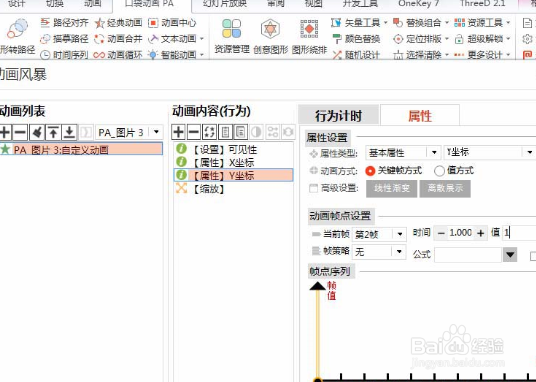Select the 【缩放】 behavior row
536x382 pixels.
(x=233, y=189)
